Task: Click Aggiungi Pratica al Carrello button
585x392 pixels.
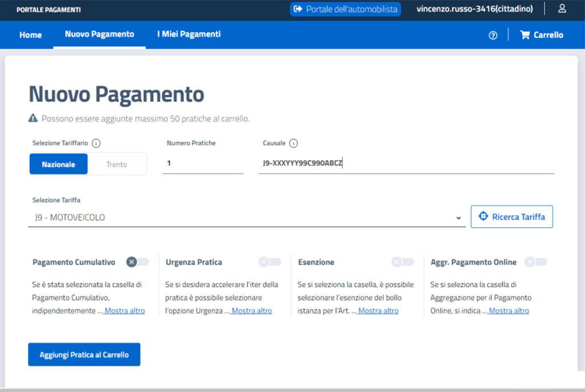Action: [85, 355]
